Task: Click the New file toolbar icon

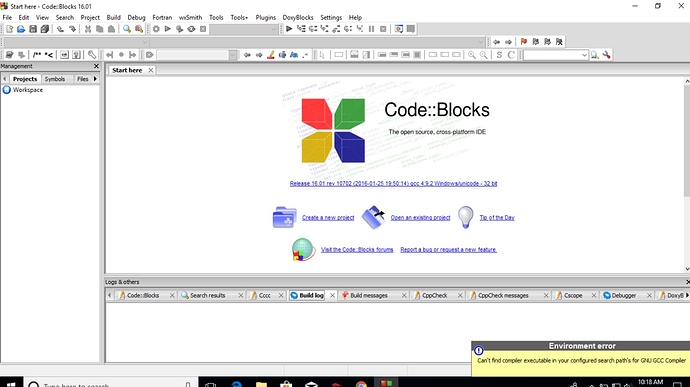Action: point(9,29)
